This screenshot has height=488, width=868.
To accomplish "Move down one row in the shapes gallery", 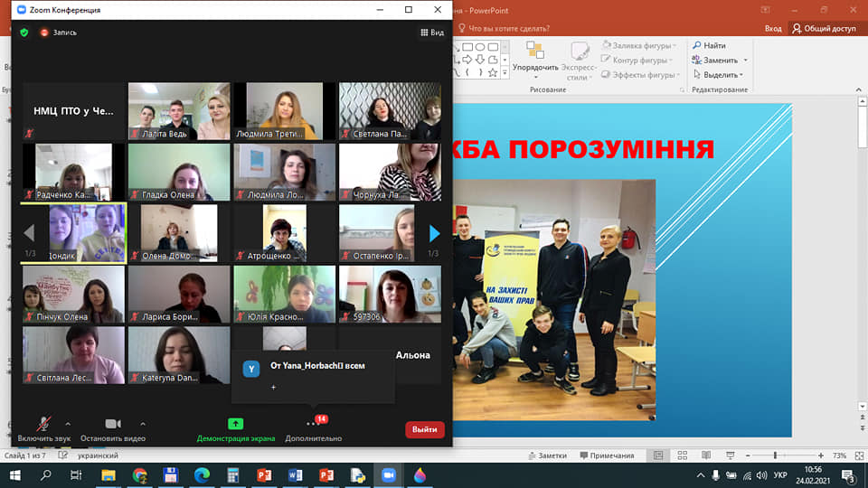I will coord(505,60).
